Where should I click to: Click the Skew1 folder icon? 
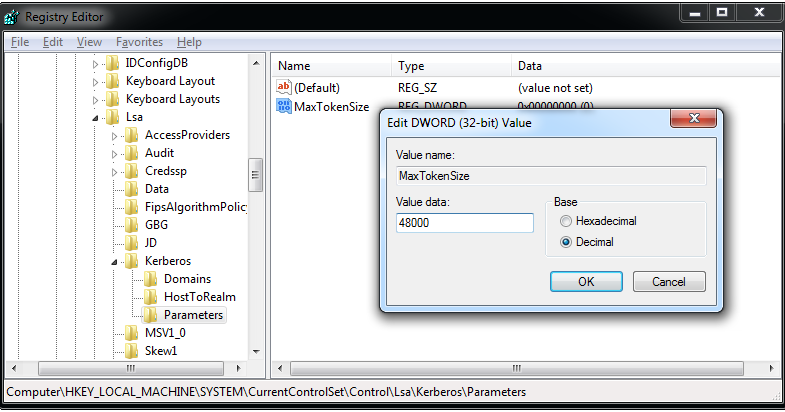click(x=132, y=351)
